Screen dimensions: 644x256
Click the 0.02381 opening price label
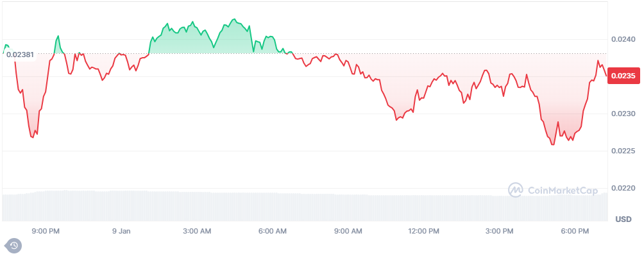pos(20,55)
